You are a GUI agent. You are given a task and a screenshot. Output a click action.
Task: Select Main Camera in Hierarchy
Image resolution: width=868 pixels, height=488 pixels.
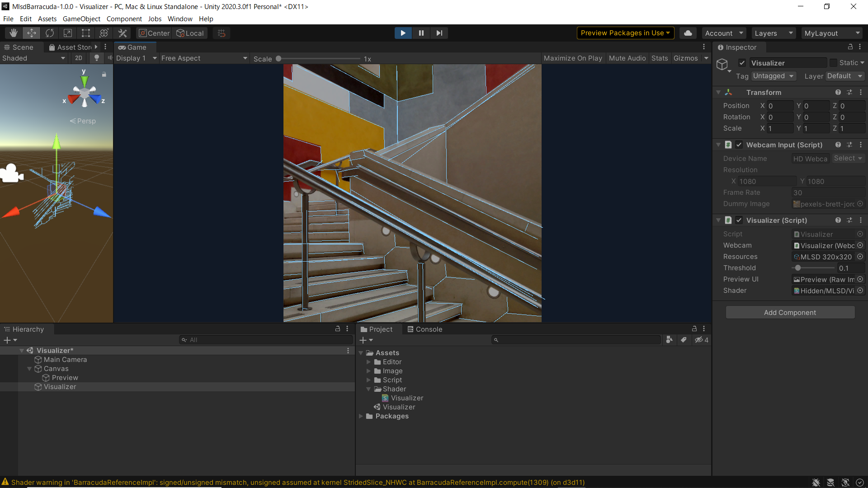[65, 360]
